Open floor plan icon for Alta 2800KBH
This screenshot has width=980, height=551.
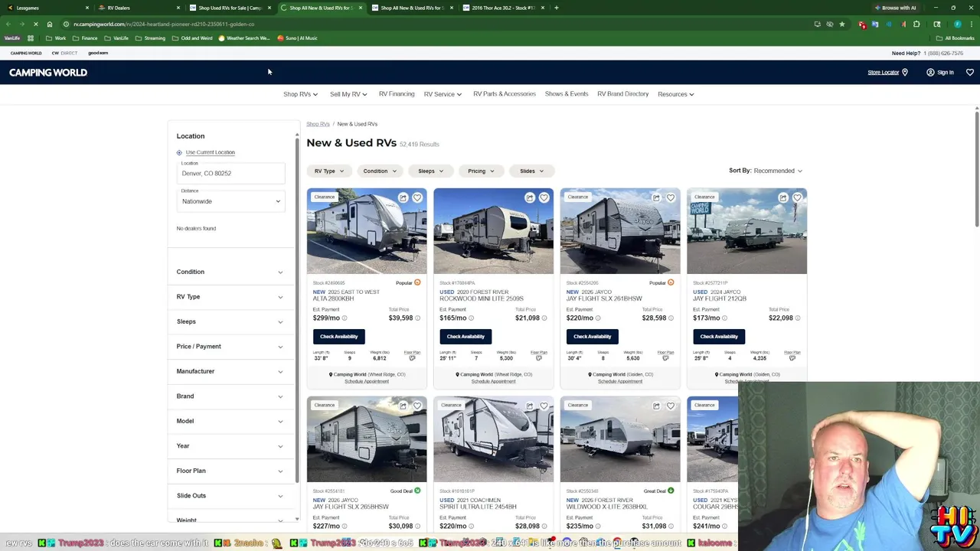tap(412, 358)
